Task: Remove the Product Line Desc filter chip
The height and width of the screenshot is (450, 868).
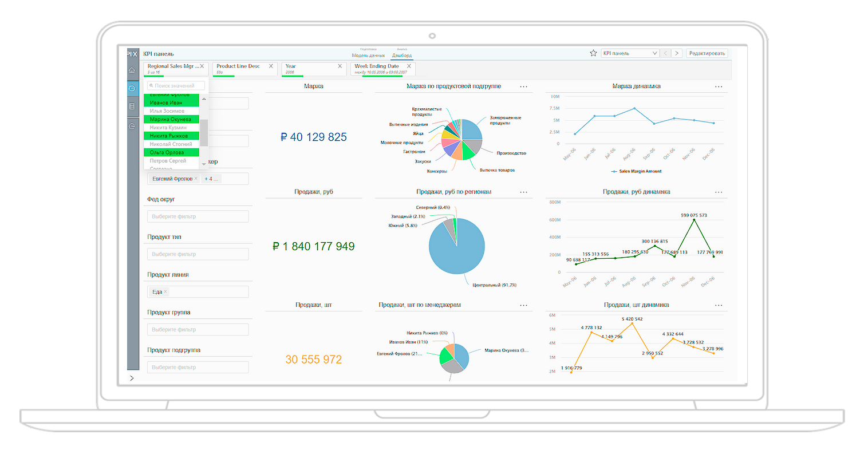Action: pyautogui.click(x=271, y=66)
